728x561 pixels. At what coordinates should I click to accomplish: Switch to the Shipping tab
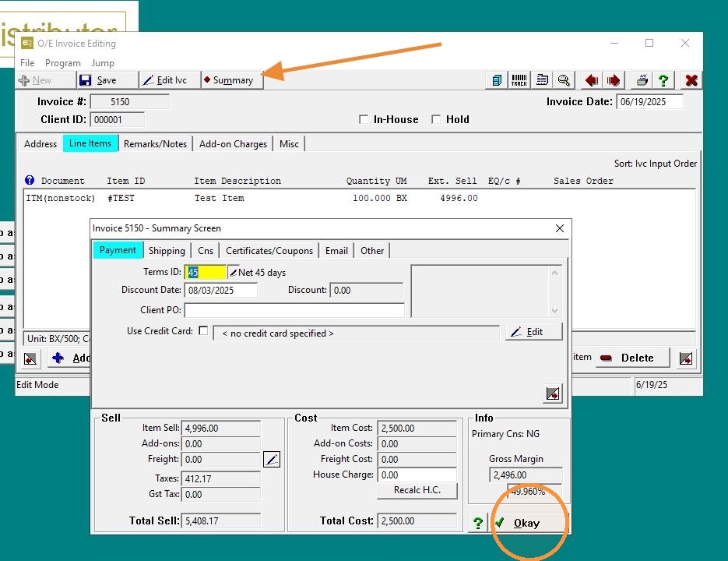[x=167, y=251]
